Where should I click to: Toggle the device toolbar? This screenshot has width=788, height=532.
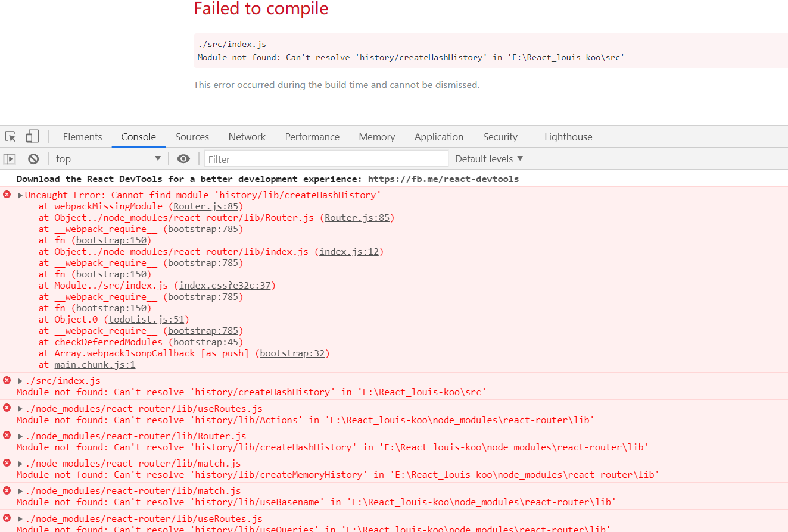coord(32,136)
